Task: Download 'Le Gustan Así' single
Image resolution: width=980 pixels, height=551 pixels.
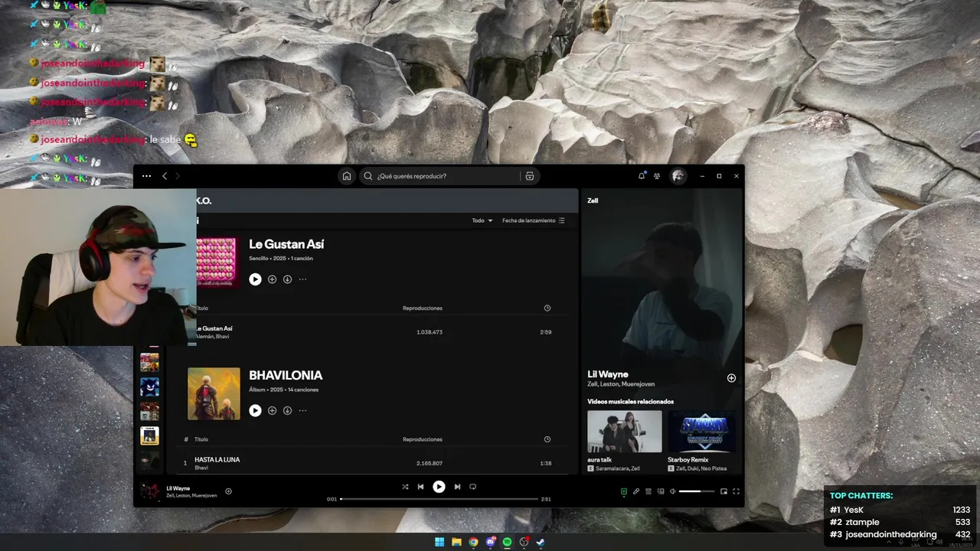Action: [x=287, y=279]
